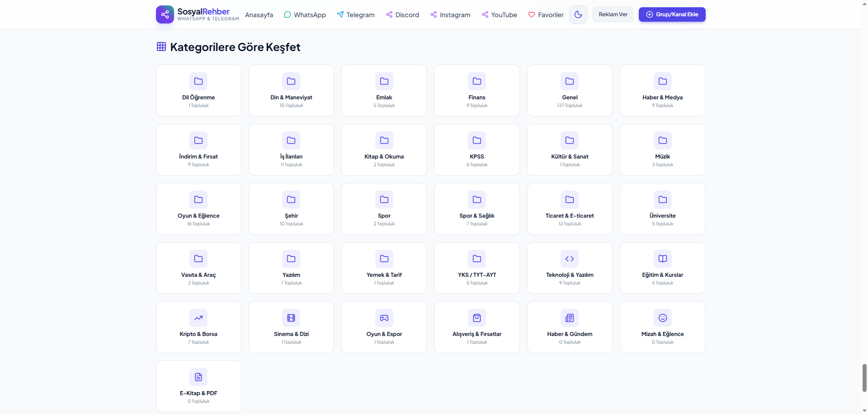Select the Instagram menu item

pyautogui.click(x=450, y=15)
